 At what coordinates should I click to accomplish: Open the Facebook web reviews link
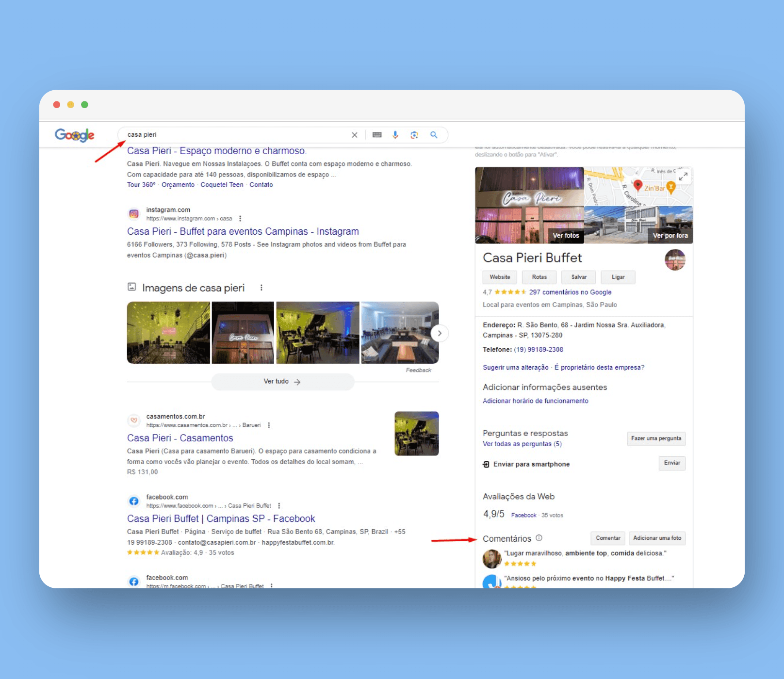point(524,515)
